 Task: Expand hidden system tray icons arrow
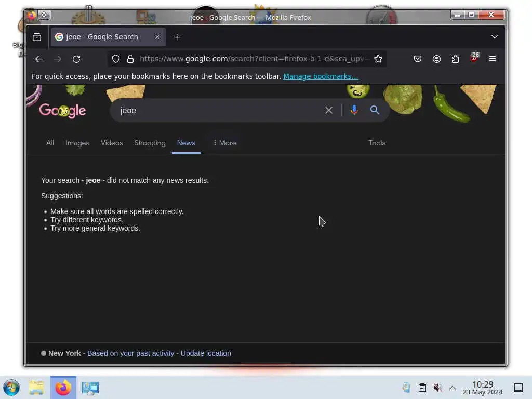[x=453, y=388]
